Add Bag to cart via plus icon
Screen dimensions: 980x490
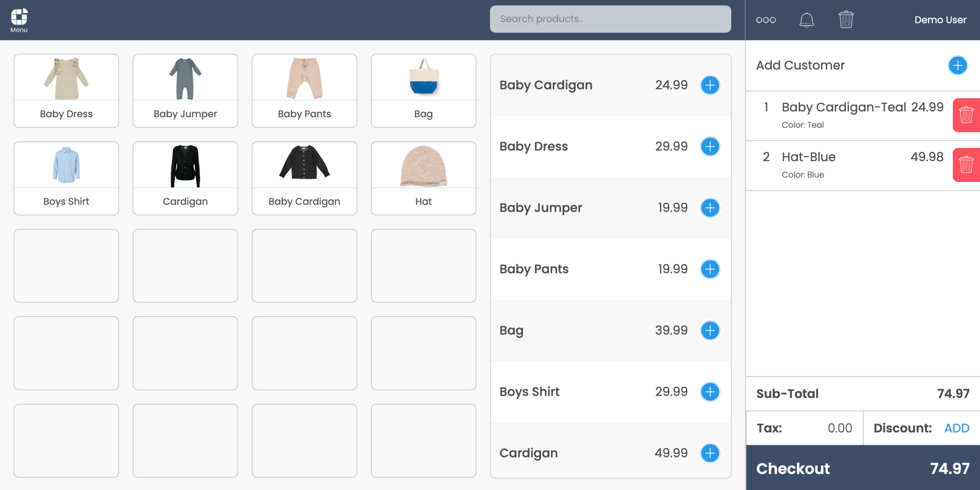coord(710,330)
